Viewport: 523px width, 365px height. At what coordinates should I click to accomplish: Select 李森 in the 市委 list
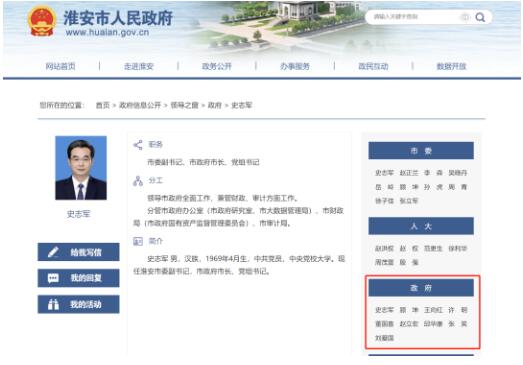coord(433,173)
